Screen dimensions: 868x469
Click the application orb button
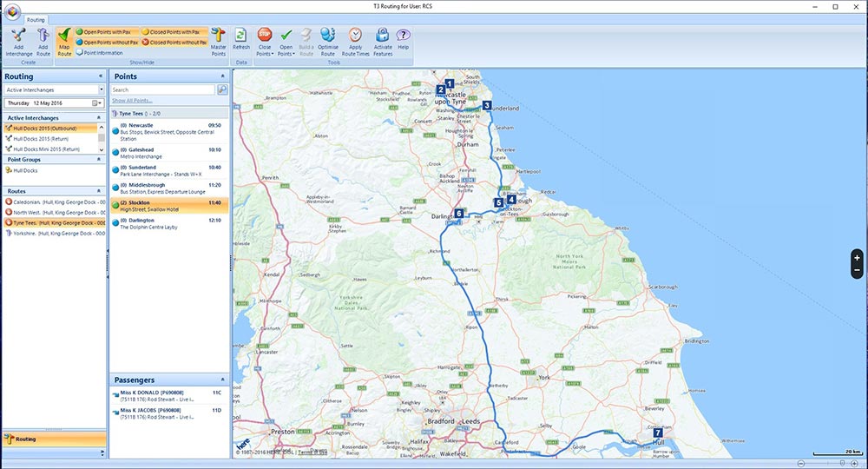(x=12, y=11)
